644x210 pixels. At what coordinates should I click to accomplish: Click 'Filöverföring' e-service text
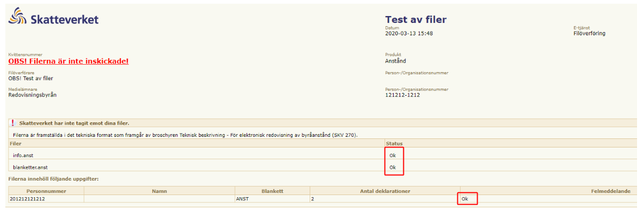click(589, 33)
